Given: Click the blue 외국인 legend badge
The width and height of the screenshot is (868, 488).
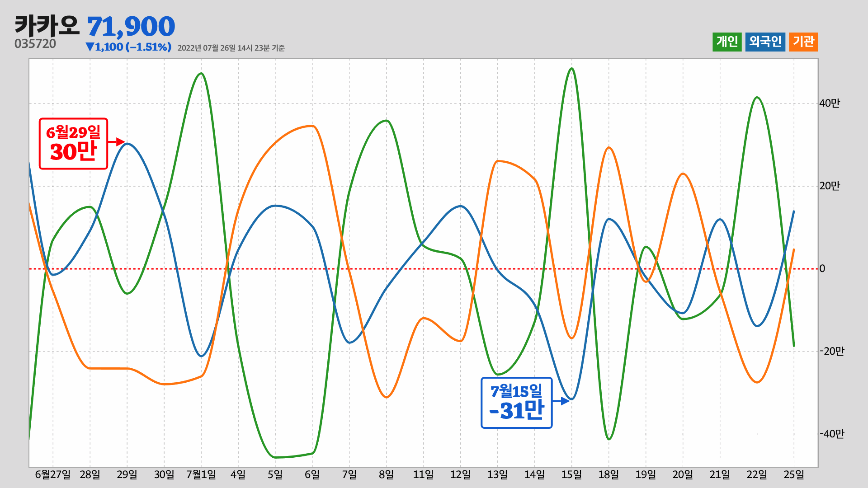Looking at the screenshot, I should point(765,42).
